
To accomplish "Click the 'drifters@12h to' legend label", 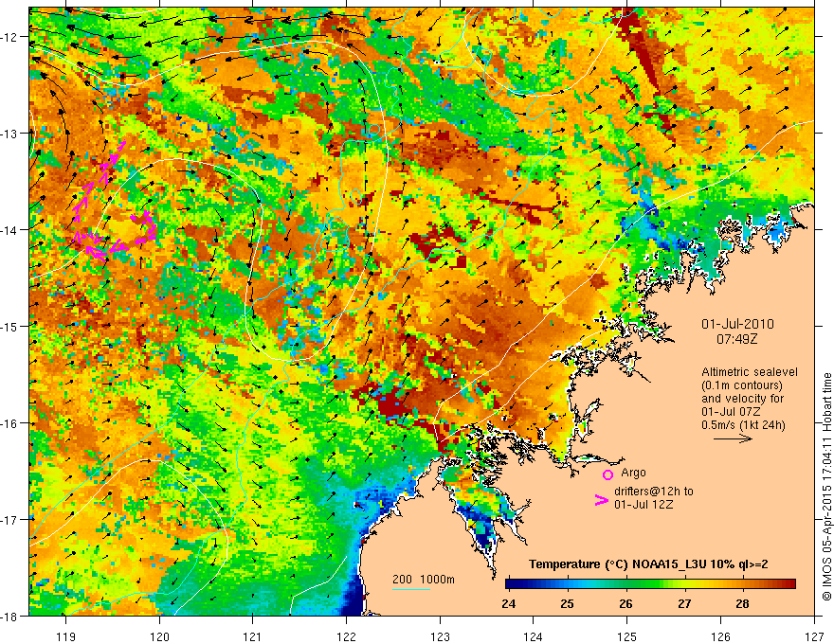I will pos(654,491).
